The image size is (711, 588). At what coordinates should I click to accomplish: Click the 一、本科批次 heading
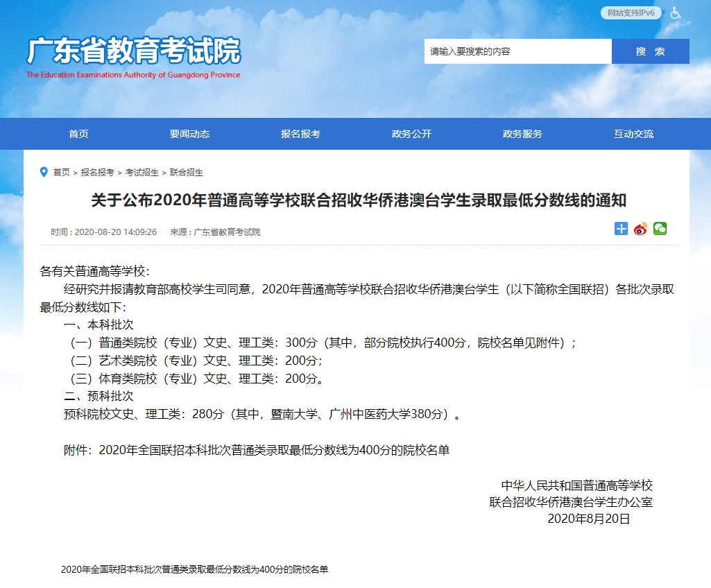[98, 325]
